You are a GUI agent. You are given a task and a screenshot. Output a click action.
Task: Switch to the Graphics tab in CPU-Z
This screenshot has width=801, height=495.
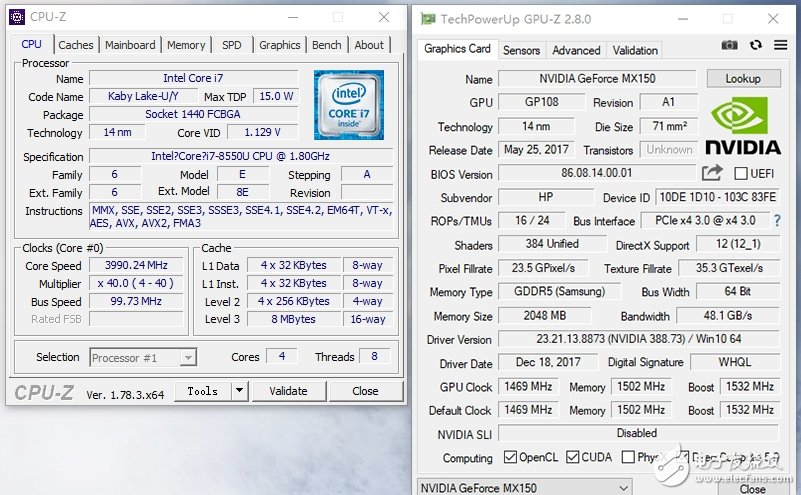[279, 45]
